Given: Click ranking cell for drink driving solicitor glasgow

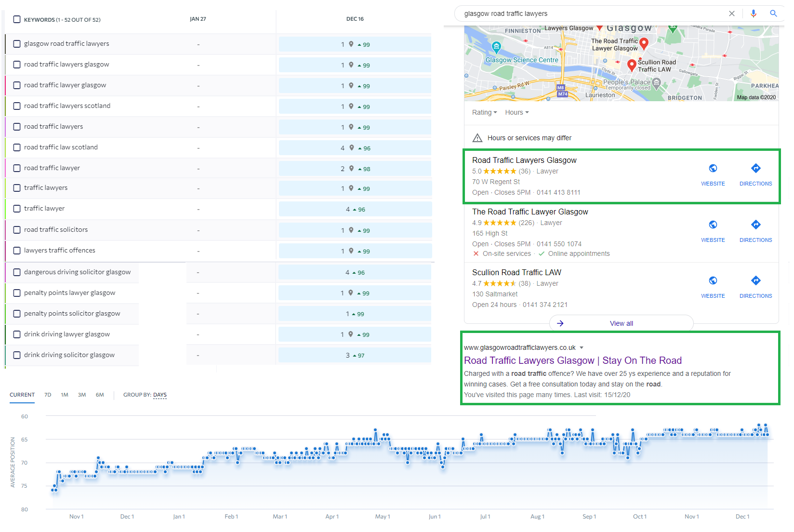Looking at the screenshot, I should [x=355, y=355].
